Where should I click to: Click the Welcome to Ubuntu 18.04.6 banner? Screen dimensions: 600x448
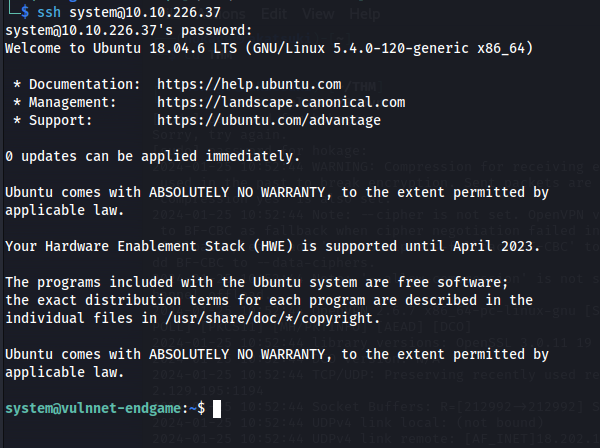point(269,48)
